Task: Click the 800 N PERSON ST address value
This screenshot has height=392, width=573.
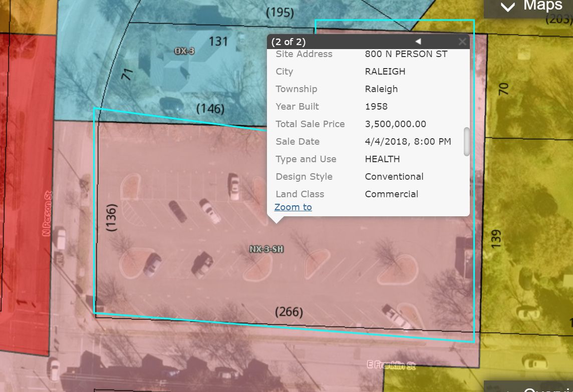Action: [406, 54]
